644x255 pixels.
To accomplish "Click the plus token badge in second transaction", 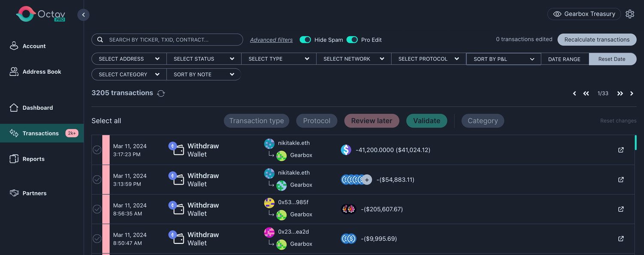I will click(367, 180).
